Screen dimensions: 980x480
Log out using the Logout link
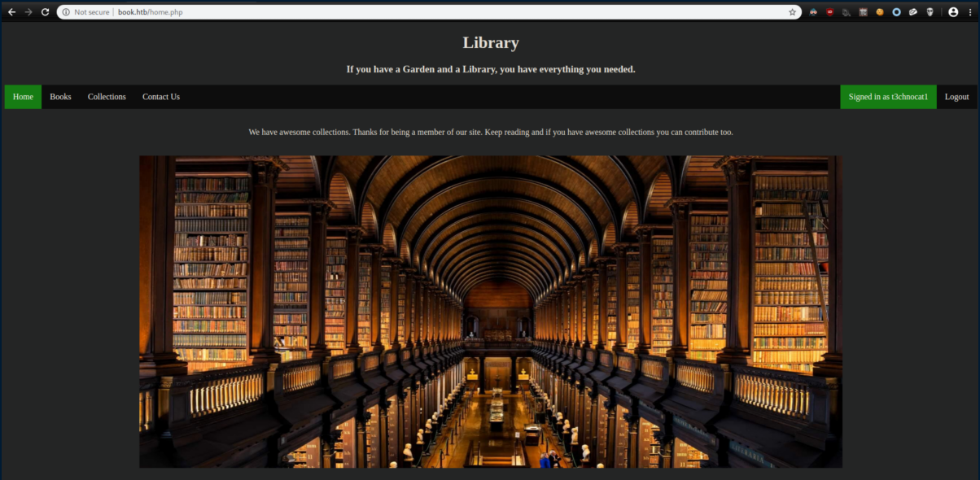956,97
